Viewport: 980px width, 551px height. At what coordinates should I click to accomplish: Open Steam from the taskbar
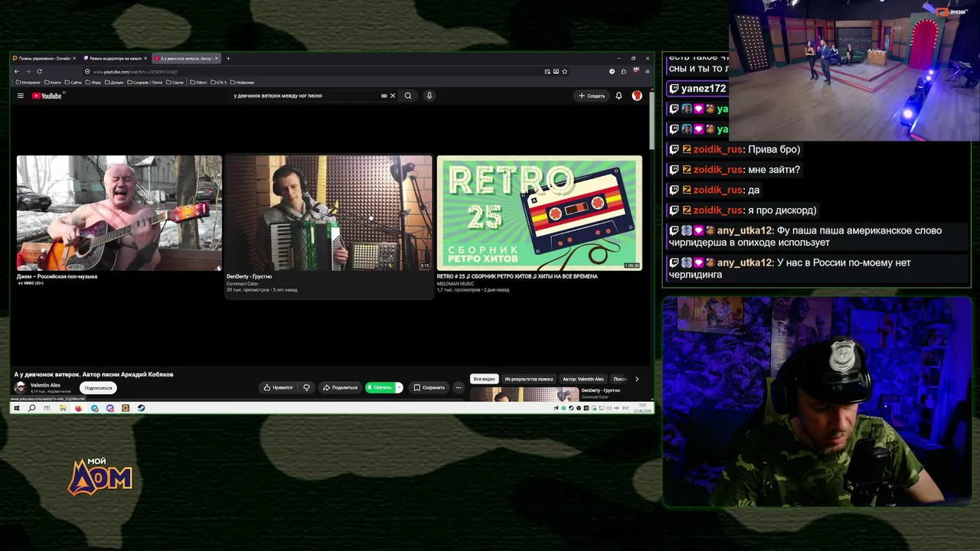(141, 408)
